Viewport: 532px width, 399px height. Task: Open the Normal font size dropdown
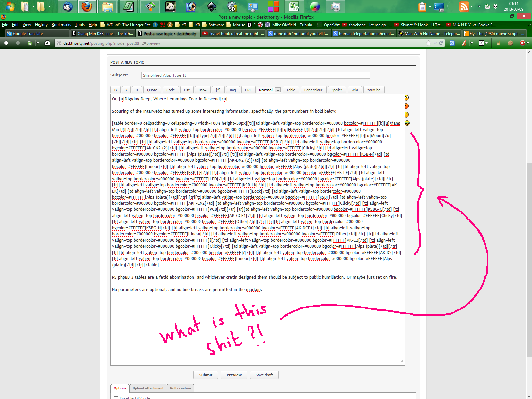click(x=277, y=90)
